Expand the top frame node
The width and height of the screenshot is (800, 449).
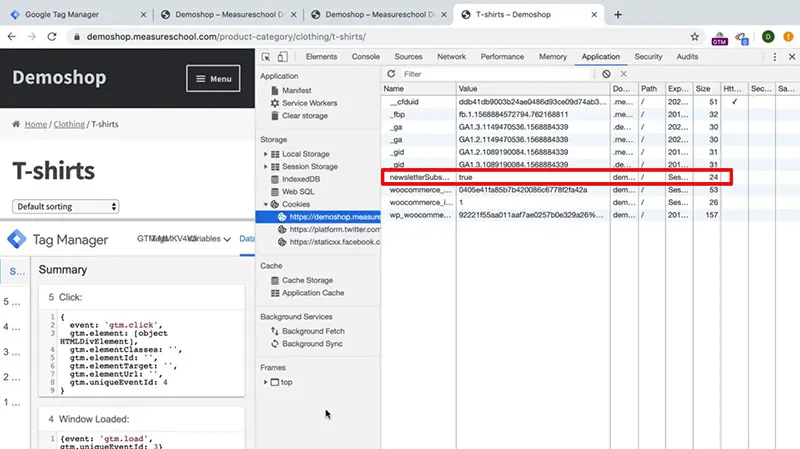tap(265, 382)
